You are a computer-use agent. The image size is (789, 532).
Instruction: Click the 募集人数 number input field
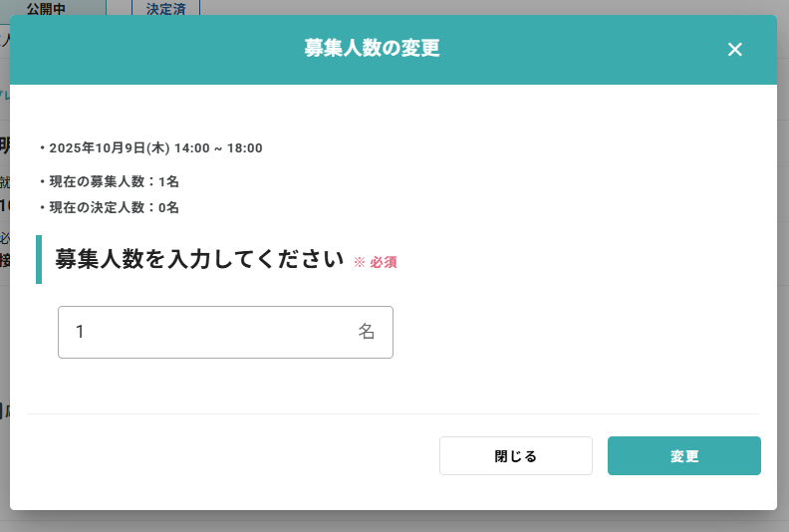[x=209, y=332]
